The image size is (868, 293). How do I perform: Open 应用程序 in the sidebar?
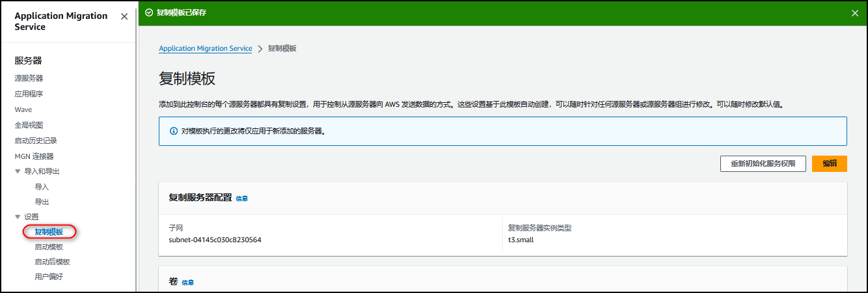tap(29, 94)
